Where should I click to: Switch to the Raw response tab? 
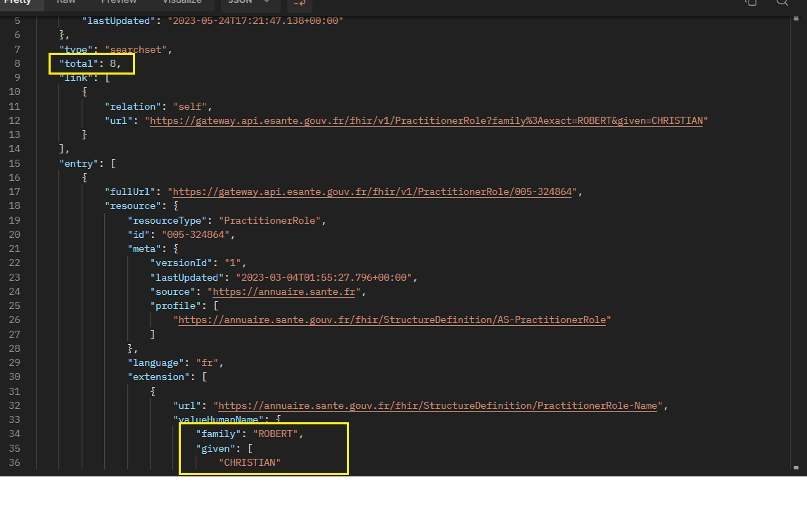68,2
